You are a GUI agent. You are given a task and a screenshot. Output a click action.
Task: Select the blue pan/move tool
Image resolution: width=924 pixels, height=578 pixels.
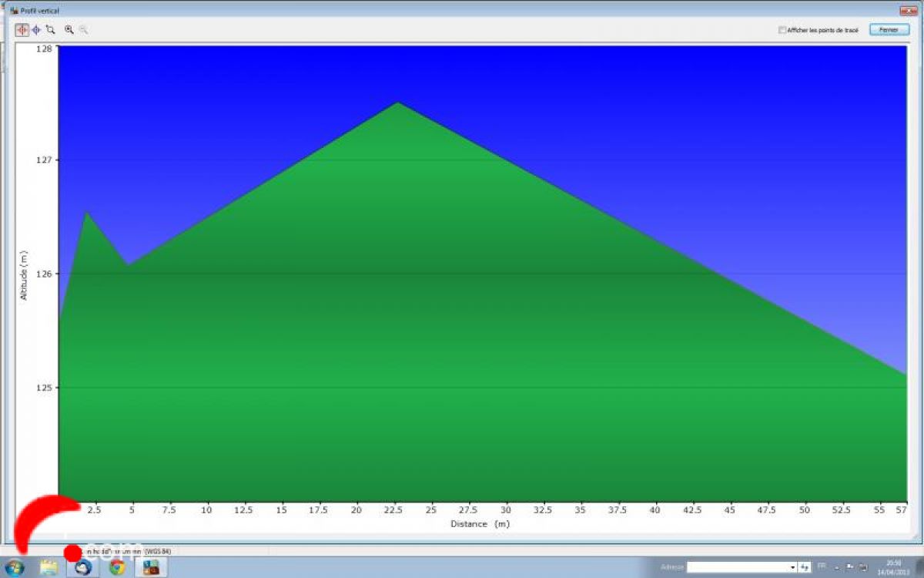(35, 29)
